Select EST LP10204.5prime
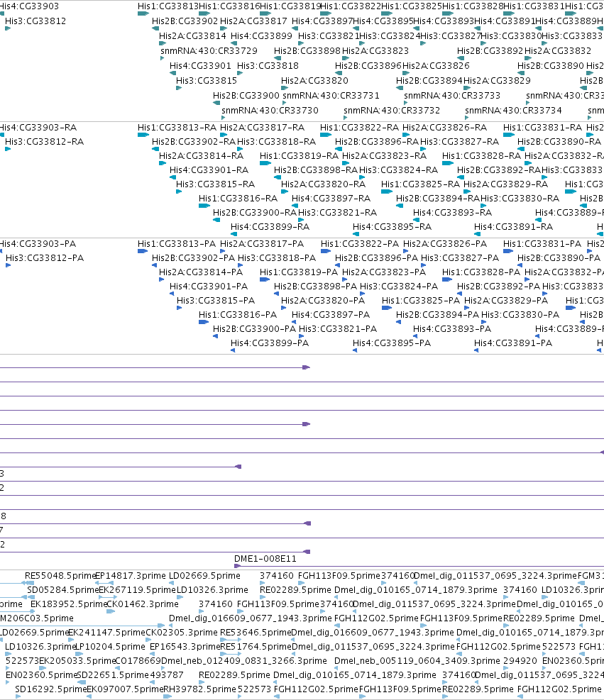 point(110,646)
